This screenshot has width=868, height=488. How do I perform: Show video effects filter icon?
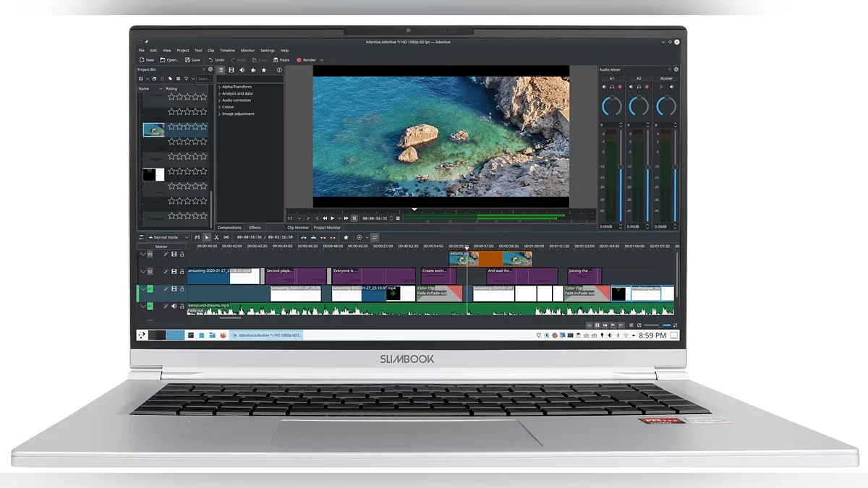pos(231,70)
